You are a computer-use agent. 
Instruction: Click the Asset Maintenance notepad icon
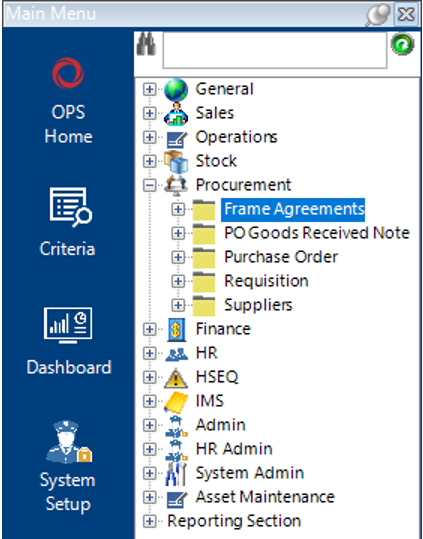point(177,499)
